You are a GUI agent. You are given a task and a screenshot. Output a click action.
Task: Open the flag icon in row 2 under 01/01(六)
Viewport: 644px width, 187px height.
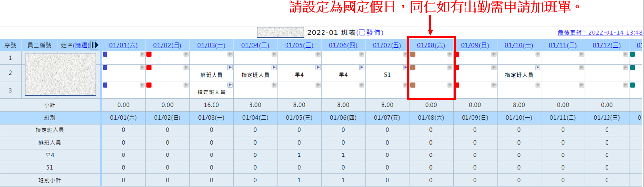[x=142, y=67]
